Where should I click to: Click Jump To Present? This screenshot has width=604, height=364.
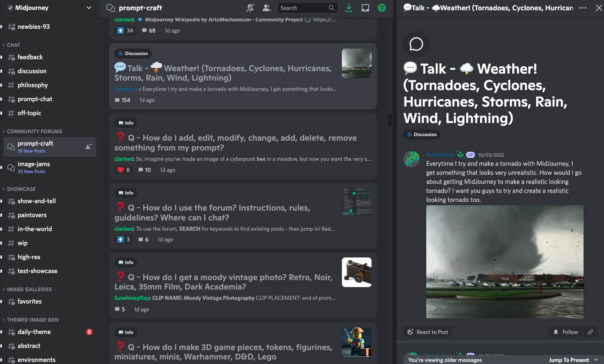click(573, 360)
